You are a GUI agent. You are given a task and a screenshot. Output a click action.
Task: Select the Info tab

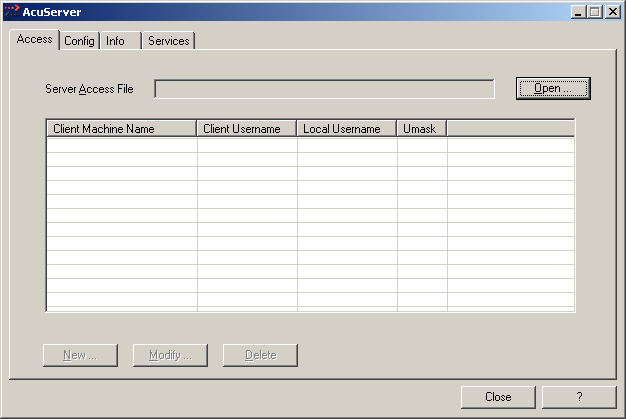point(121,41)
